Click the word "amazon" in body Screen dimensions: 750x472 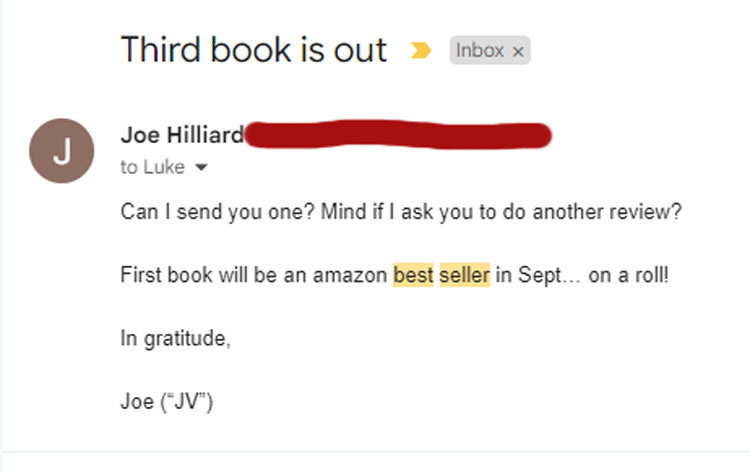click(x=350, y=275)
